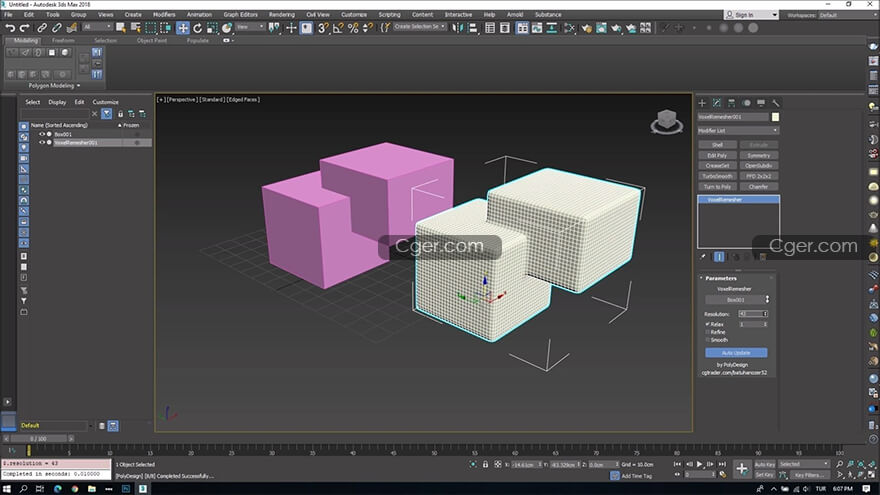Viewport: 880px width, 495px height.
Task: Click the Resolution value field
Action: click(750, 314)
